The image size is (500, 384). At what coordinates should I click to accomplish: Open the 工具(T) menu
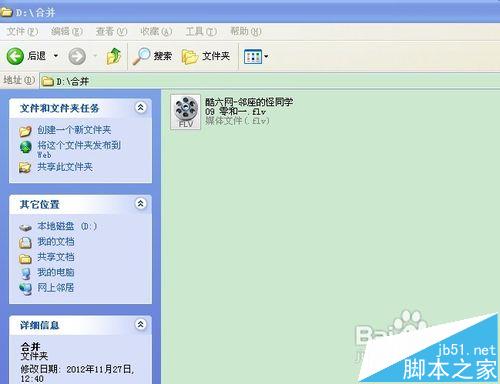point(201,31)
